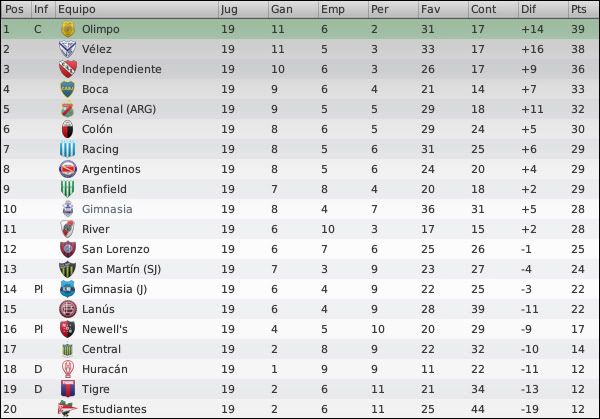
Task: Click the Tigre club crest icon
Action: [x=68, y=389]
